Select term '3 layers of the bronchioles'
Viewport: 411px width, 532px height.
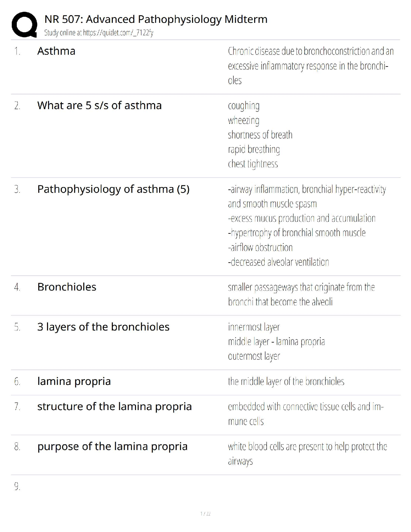(x=103, y=327)
